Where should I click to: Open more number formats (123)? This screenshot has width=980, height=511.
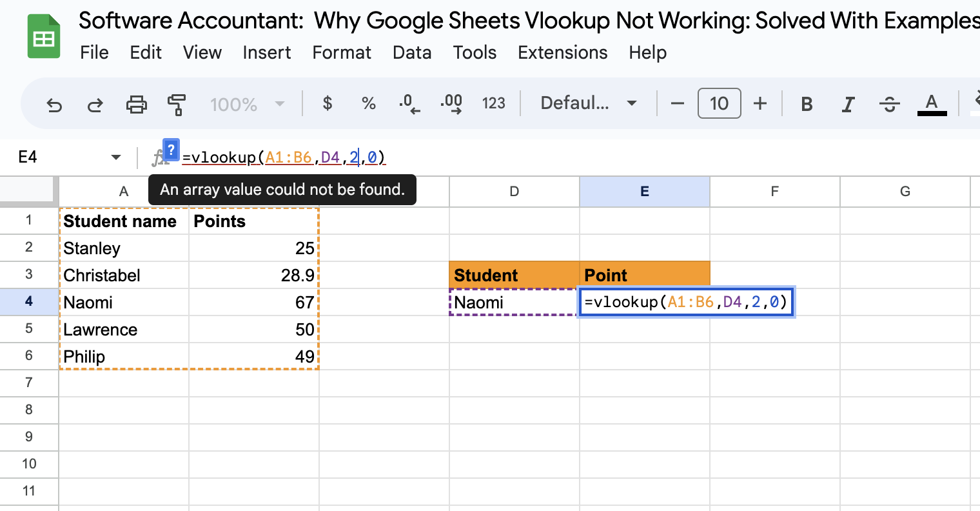click(493, 103)
